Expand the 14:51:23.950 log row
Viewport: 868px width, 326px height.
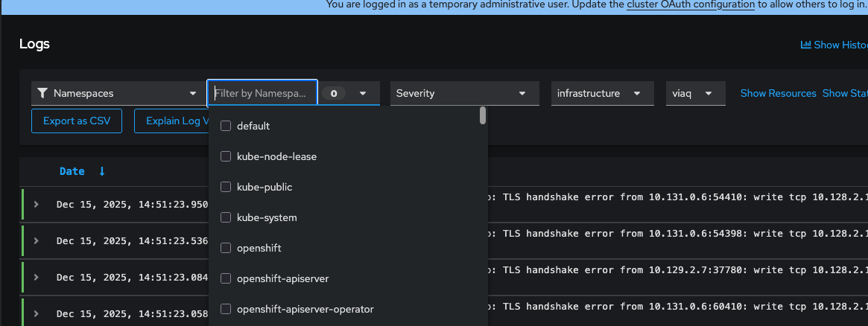pos(36,205)
